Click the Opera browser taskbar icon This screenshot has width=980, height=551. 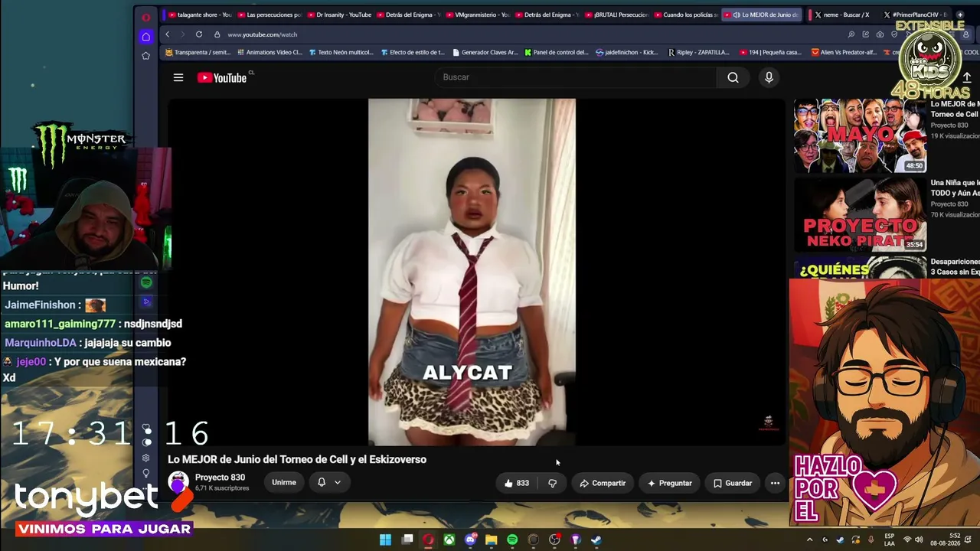(x=428, y=540)
